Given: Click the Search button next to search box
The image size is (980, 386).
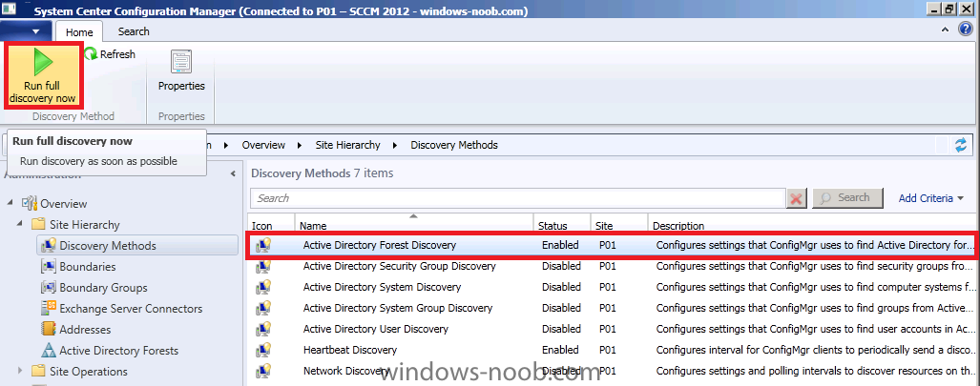Looking at the screenshot, I should 847,198.
